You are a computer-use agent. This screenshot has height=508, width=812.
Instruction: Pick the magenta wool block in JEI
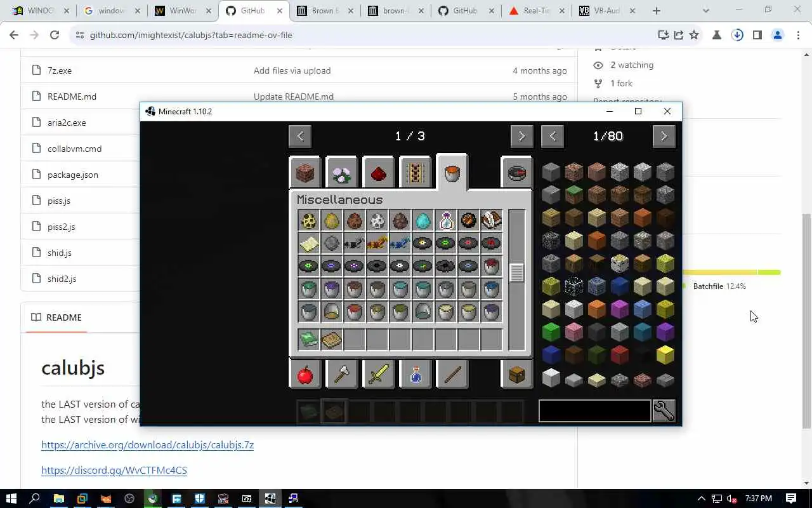point(619,308)
